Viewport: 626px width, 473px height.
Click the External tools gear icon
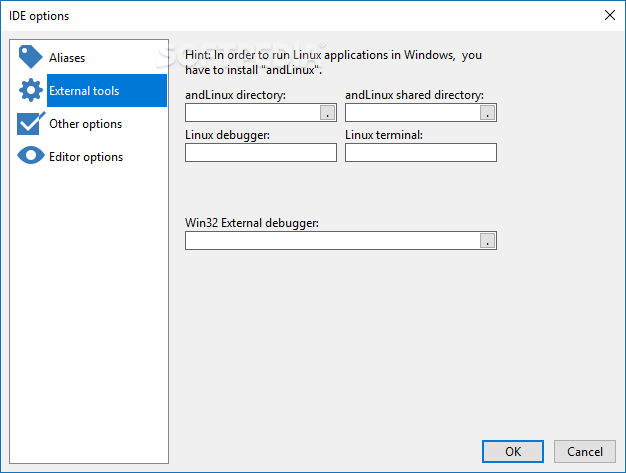[x=31, y=90]
